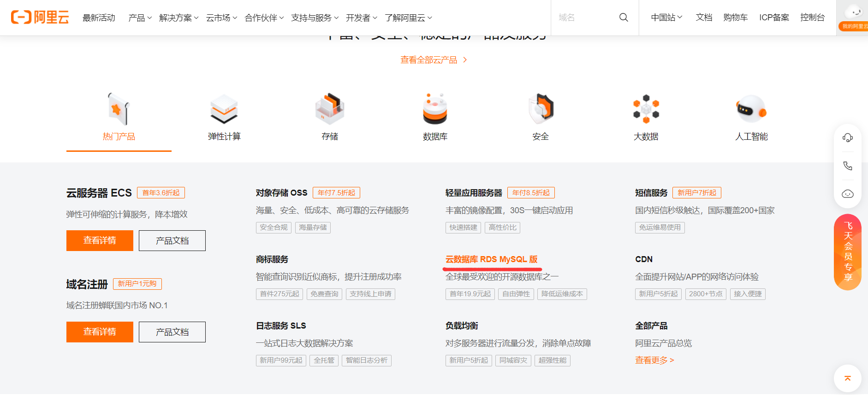
Task: Click the 域名 search input field
Action: [586, 18]
